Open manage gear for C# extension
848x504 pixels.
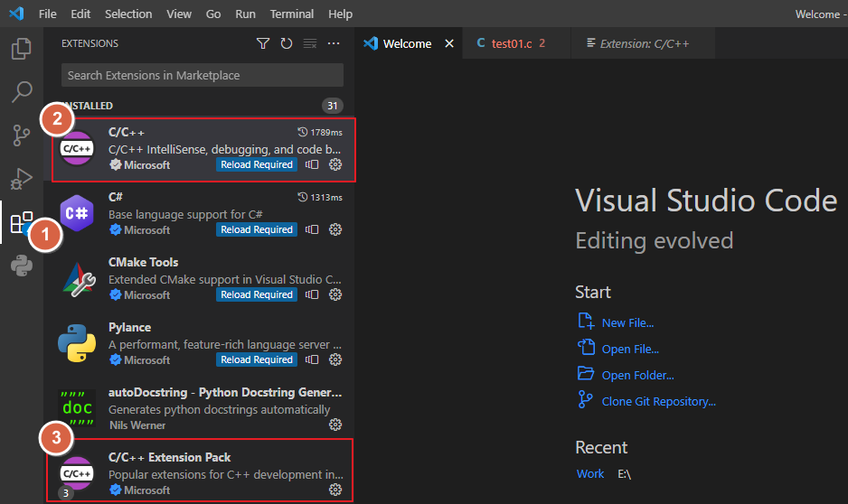(335, 229)
